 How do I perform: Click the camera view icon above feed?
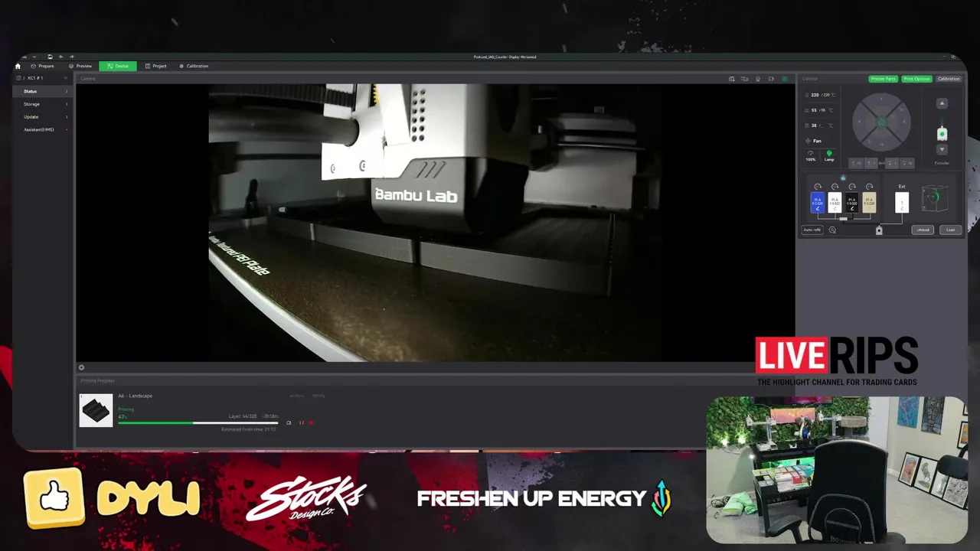(x=771, y=79)
